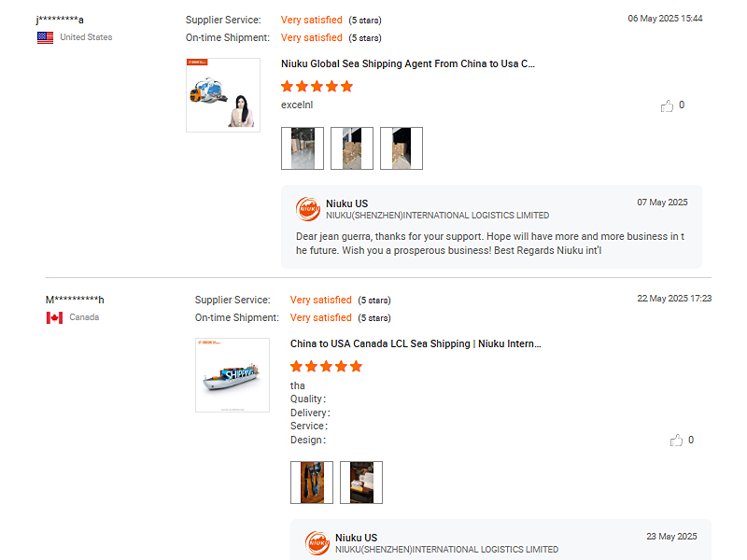Open Sea Shipping Agent product thumbnail

tap(223, 95)
